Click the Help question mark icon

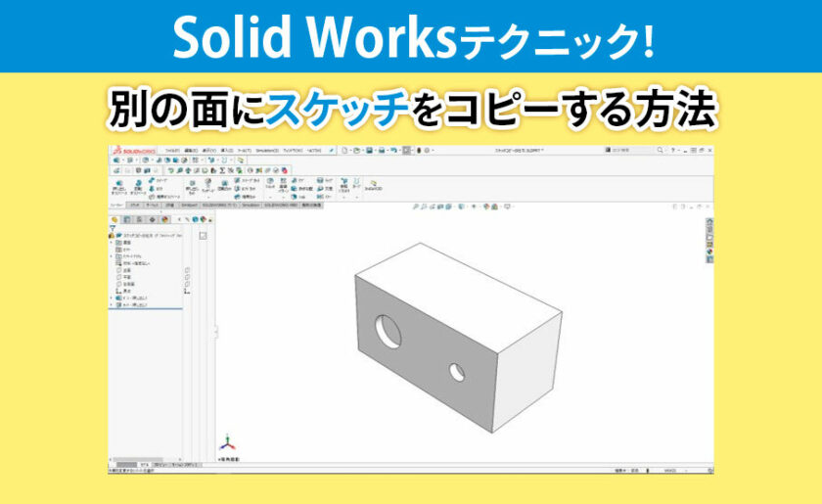[x=672, y=150]
